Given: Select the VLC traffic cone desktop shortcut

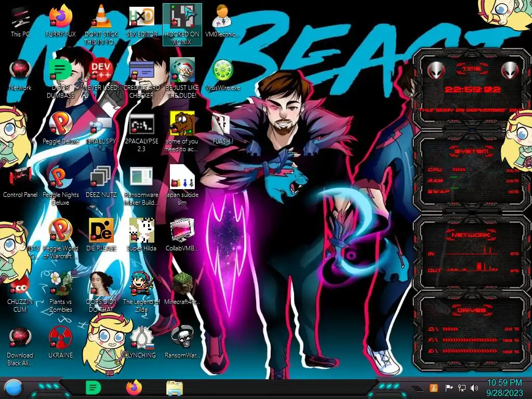Looking at the screenshot, I should point(101,25).
